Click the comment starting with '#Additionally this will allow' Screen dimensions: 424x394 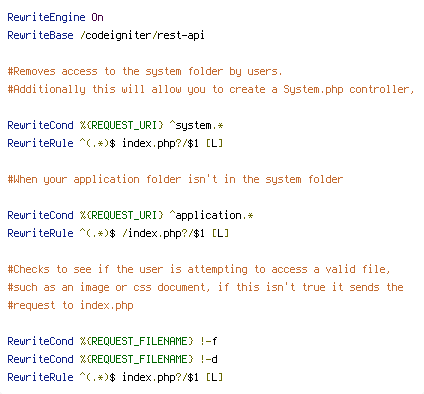[x=211, y=89]
